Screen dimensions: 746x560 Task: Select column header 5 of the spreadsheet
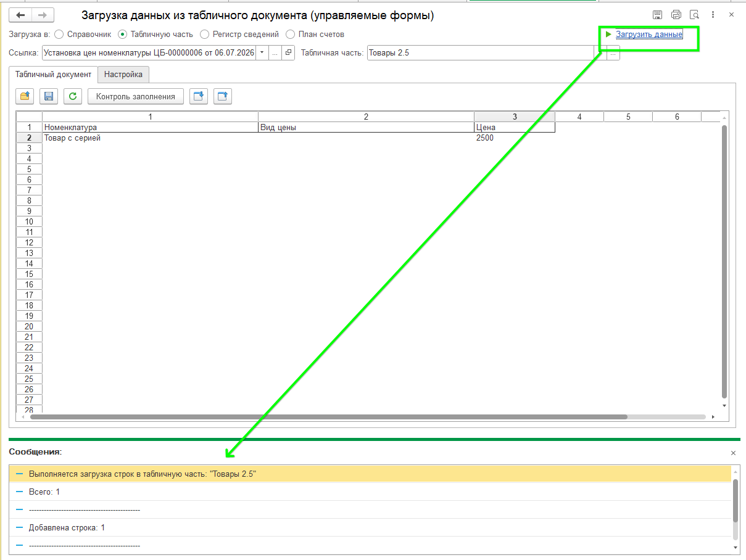pyautogui.click(x=628, y=117)
